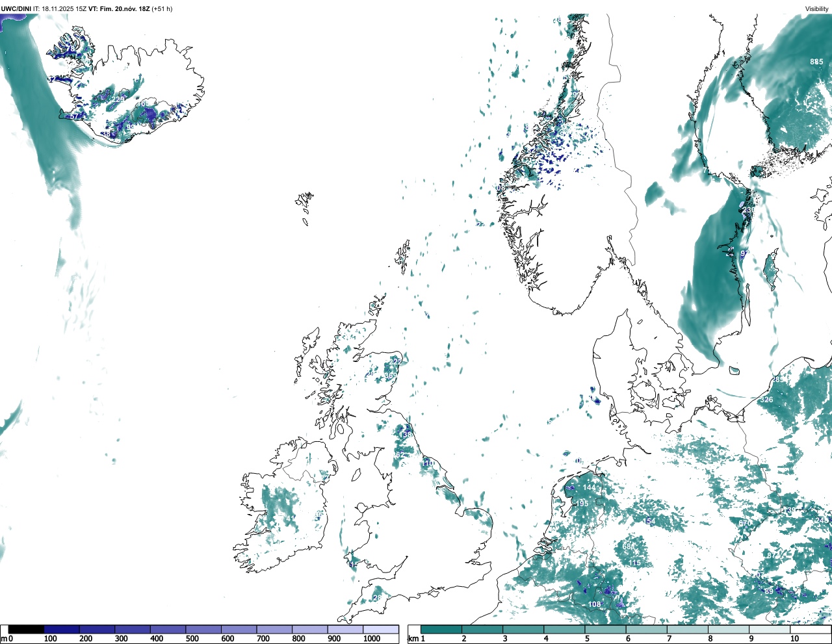Click the initial time '18.11.2025 15Z'
832x644 pixels.
coord(64,9)
